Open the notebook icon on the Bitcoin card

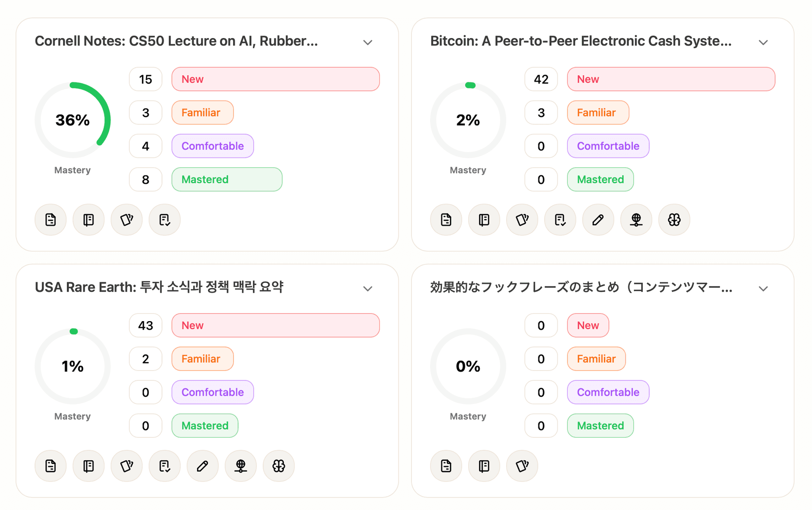pyautogui.click(x=484, y=220)
